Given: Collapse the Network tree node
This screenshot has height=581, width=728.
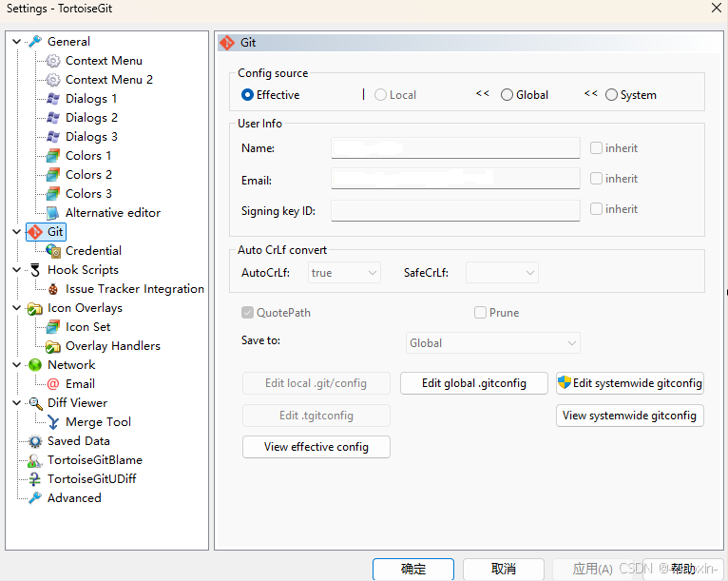Looking at the screenshot, I should pos(17,365).
